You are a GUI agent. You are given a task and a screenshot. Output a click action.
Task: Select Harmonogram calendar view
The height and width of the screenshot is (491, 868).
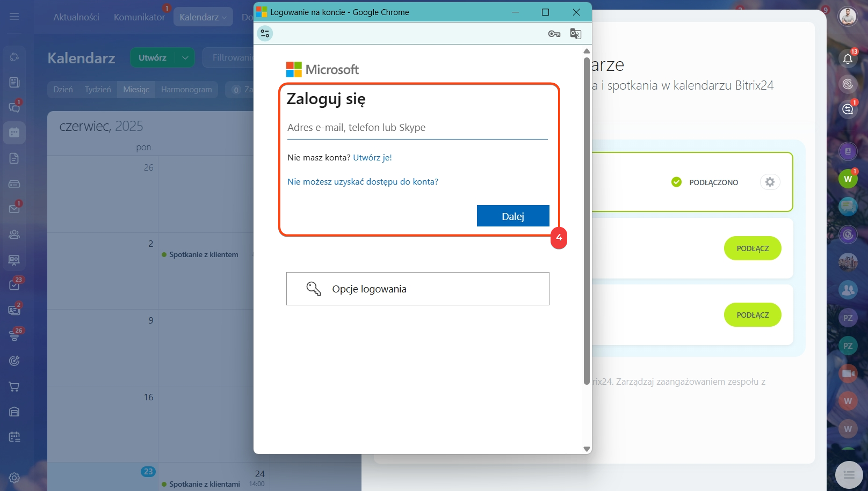coord(186,90)
